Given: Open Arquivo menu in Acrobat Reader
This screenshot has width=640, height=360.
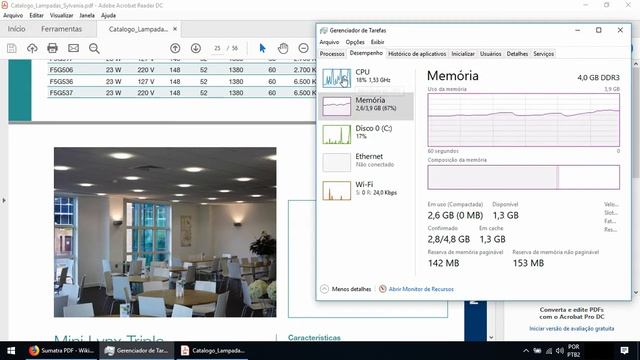Looking at the screenshot, I should click(13, 16).
